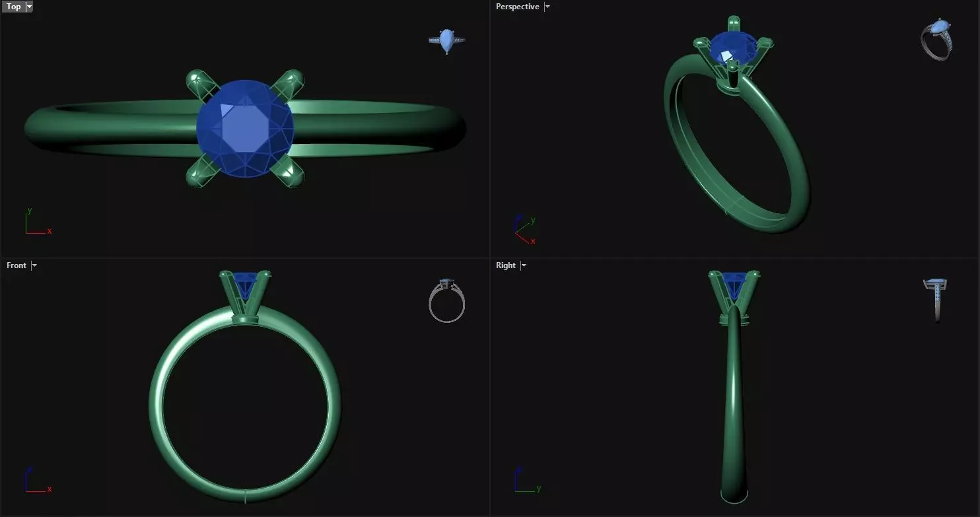The image size is (980, 517).
Task: Click the grey ring thumbnail in Front viewport
Action: pos(447,302)
